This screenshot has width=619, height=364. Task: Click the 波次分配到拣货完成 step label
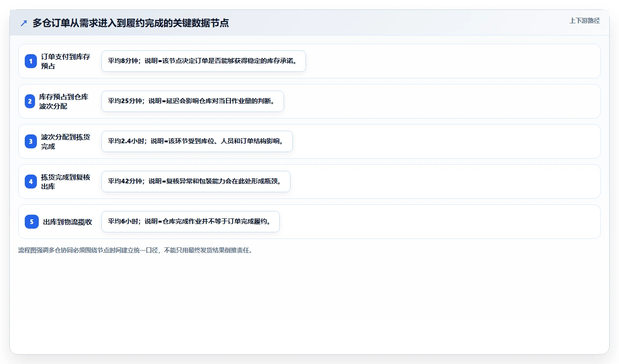point(65,141)
